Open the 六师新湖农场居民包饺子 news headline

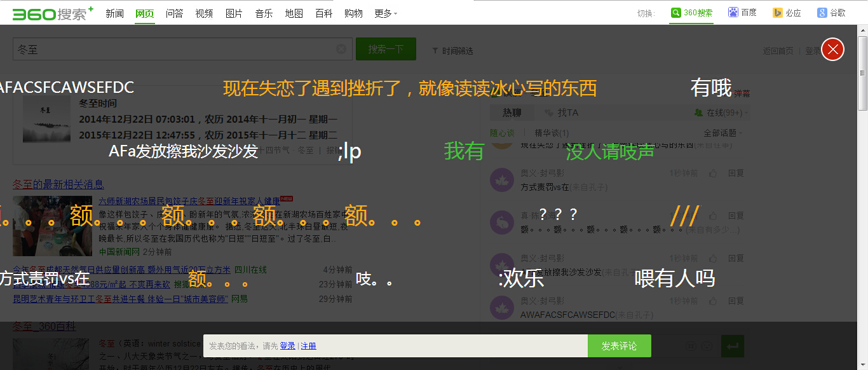click(189, 201)
